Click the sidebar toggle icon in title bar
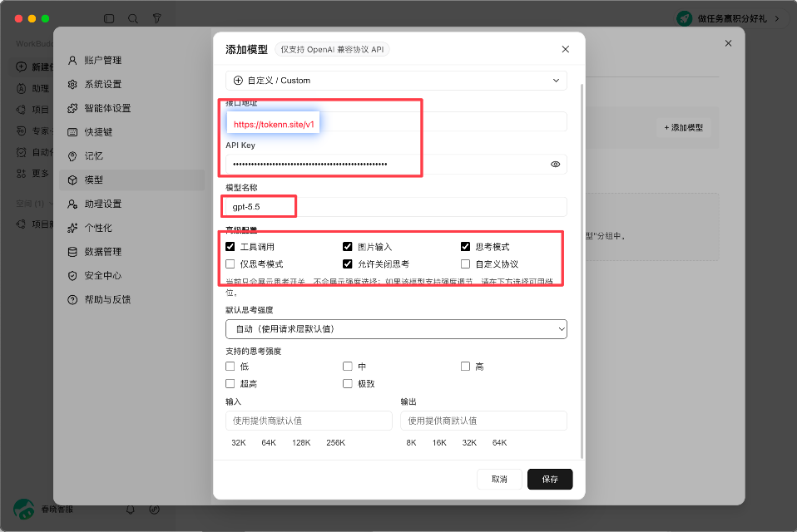The width and height of the screenshot is (797, 532). click(109, 18)
